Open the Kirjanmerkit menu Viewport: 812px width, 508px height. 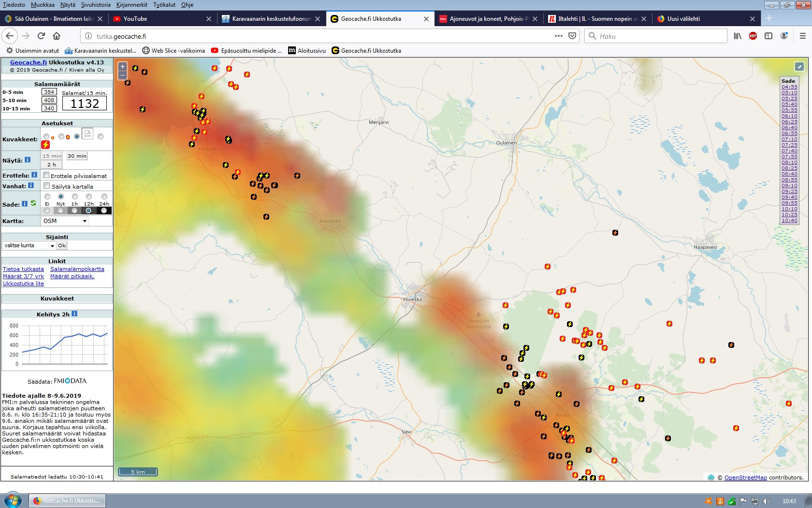pos(131,5)
